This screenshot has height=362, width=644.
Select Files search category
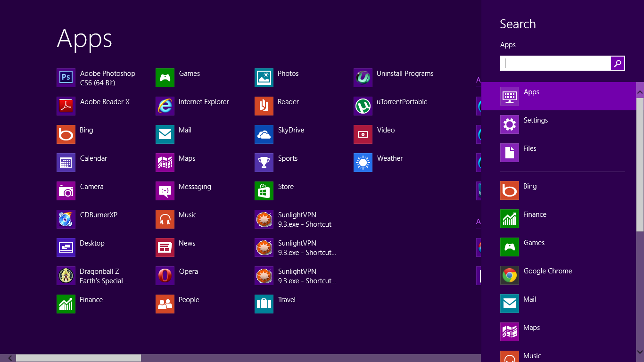(559, 153)
